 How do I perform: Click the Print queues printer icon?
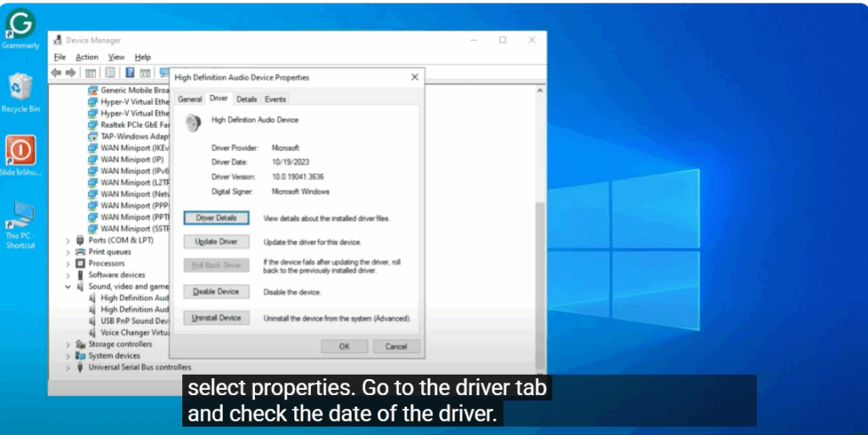81,252
